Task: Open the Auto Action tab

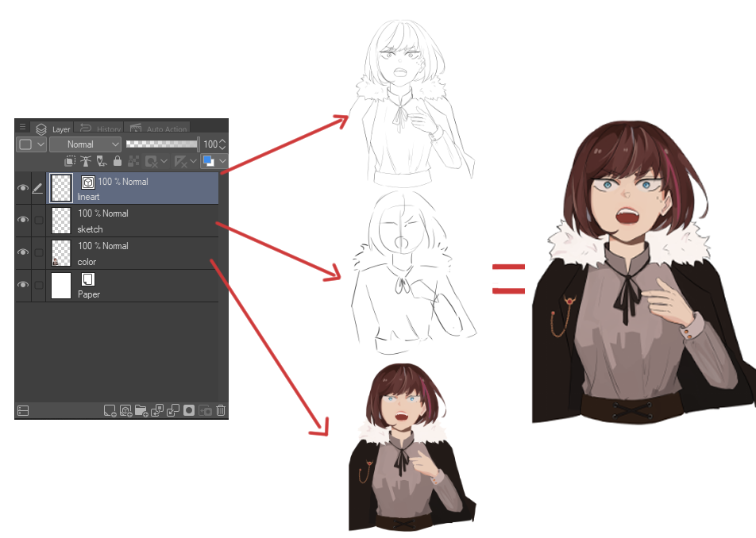Action: click(x=158, y=128)
